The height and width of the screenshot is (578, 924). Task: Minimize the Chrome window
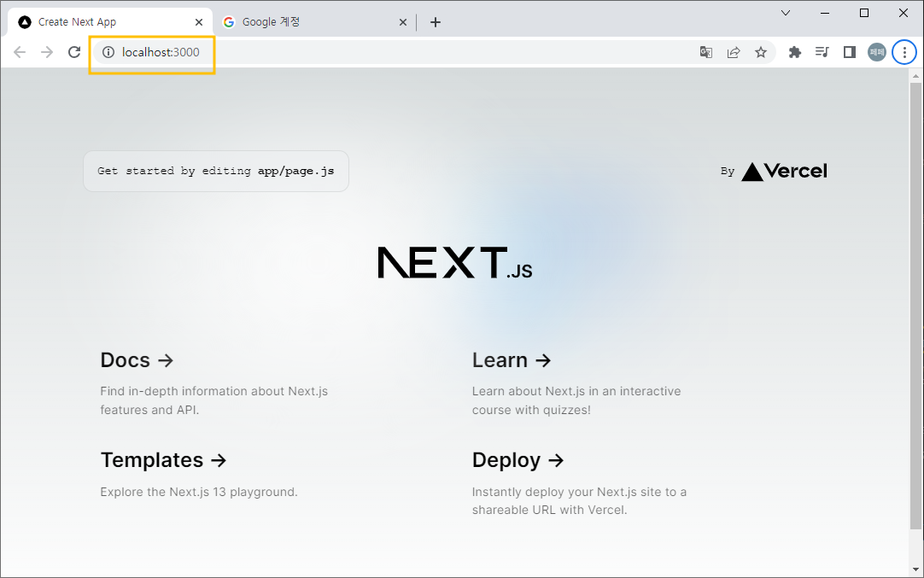(x=825, y=13)
